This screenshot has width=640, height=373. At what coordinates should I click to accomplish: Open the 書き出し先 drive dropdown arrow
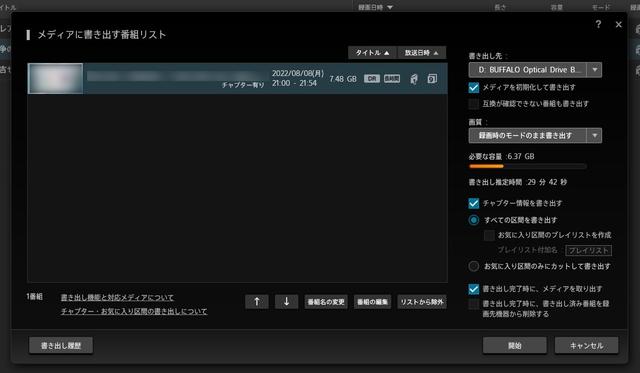point(594,70)
